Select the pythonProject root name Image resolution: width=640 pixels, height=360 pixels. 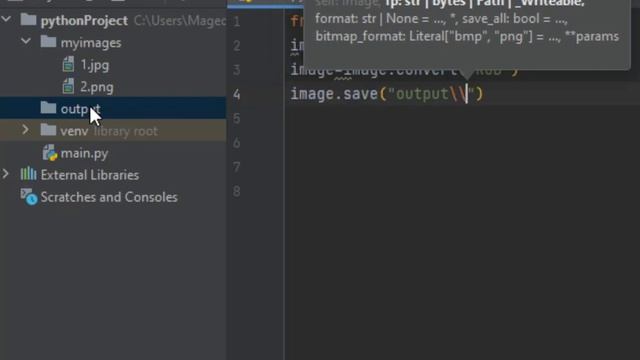tap(84, 20)
